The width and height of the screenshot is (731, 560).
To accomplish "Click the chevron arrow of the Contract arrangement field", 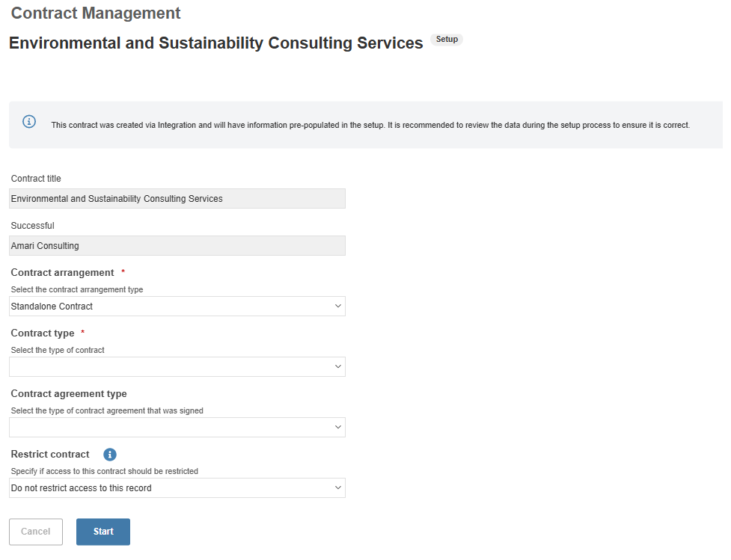I will (x=338, y=306).
